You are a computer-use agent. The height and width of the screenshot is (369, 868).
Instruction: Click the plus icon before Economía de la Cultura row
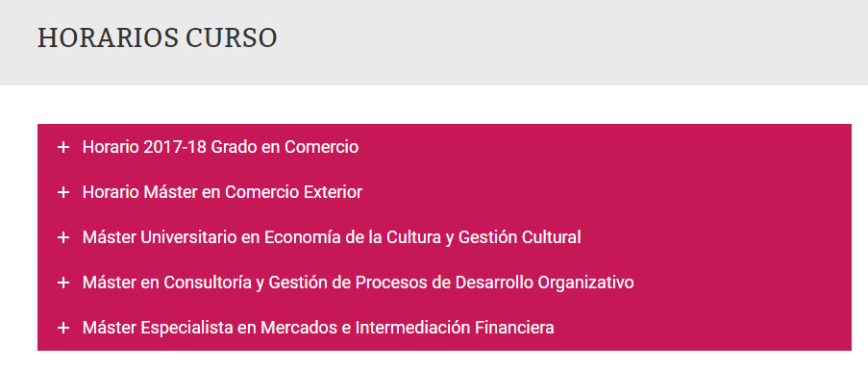click(x=63, y=237)
